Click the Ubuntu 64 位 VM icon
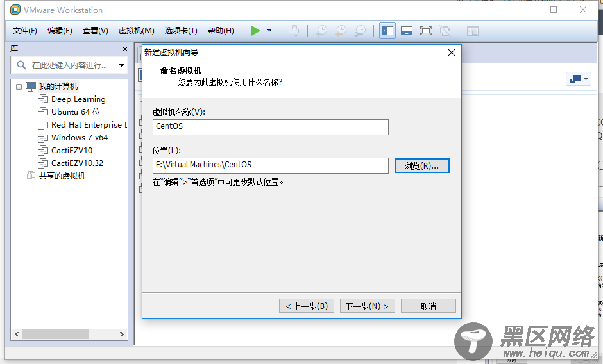 [43, 112]
